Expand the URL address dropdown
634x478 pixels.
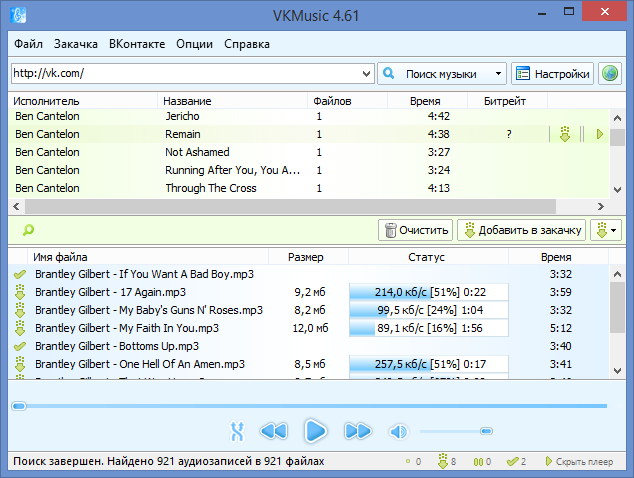(x=366, y=74)
